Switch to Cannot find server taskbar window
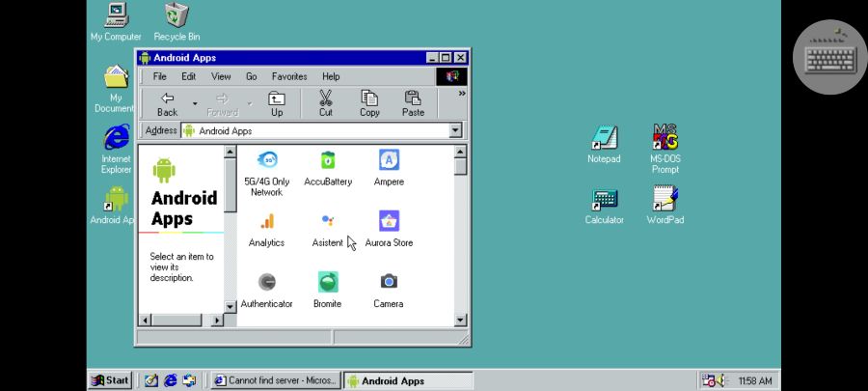868x391 pixels. [x=275, y=380]
